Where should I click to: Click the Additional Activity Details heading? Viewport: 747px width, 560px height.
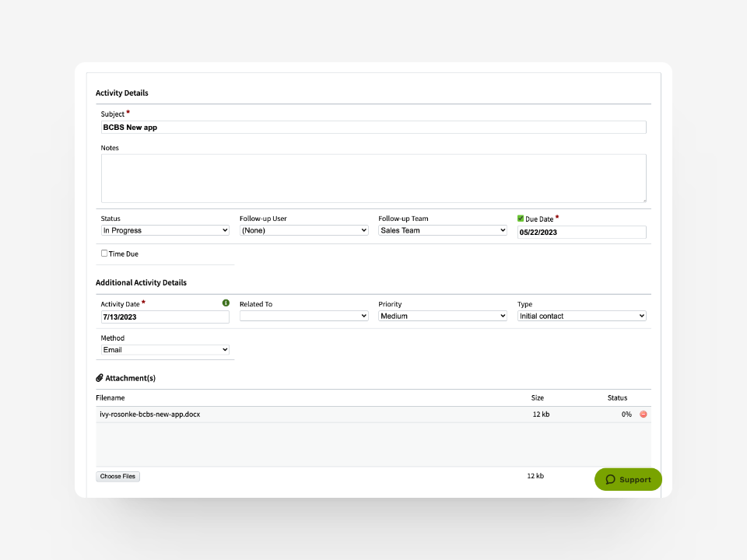[142, 282]
